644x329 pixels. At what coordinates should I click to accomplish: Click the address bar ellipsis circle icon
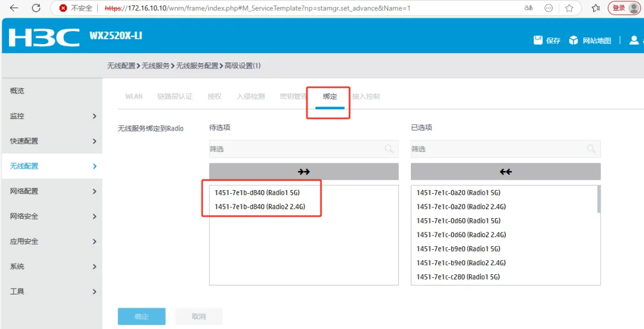pyautogui.click(x=549, y=8)
